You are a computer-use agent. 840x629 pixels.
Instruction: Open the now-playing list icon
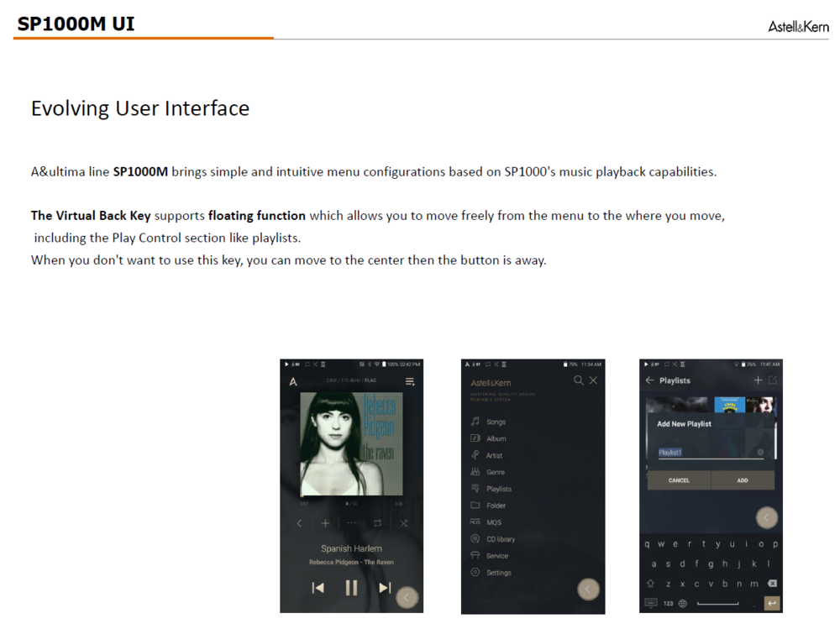pos(410,381)
